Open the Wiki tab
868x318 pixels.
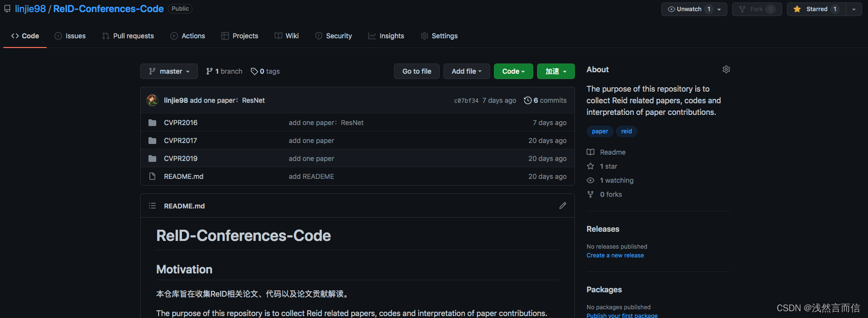tap(287, 36)
